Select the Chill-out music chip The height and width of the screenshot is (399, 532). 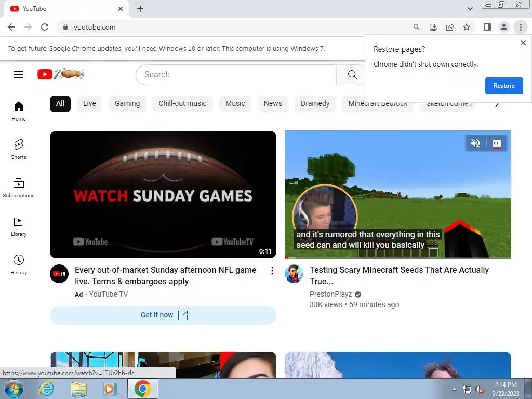(182, 104)
